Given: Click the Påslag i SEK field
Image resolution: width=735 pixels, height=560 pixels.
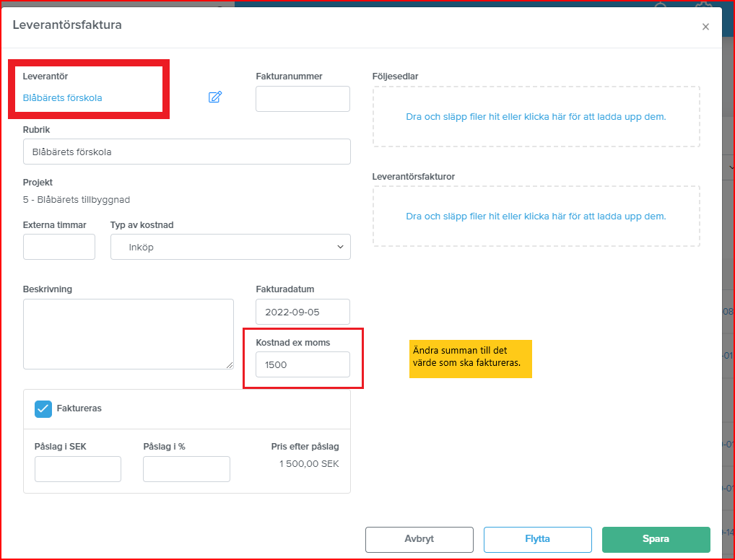Looking at the screenshot, I should pyautogui.click(x=78, y=469).
